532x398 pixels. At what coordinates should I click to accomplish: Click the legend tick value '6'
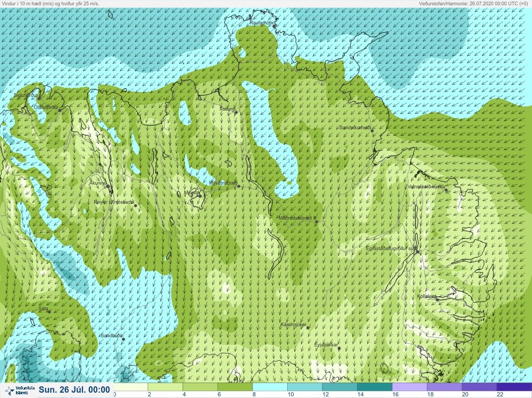(219, 394)
